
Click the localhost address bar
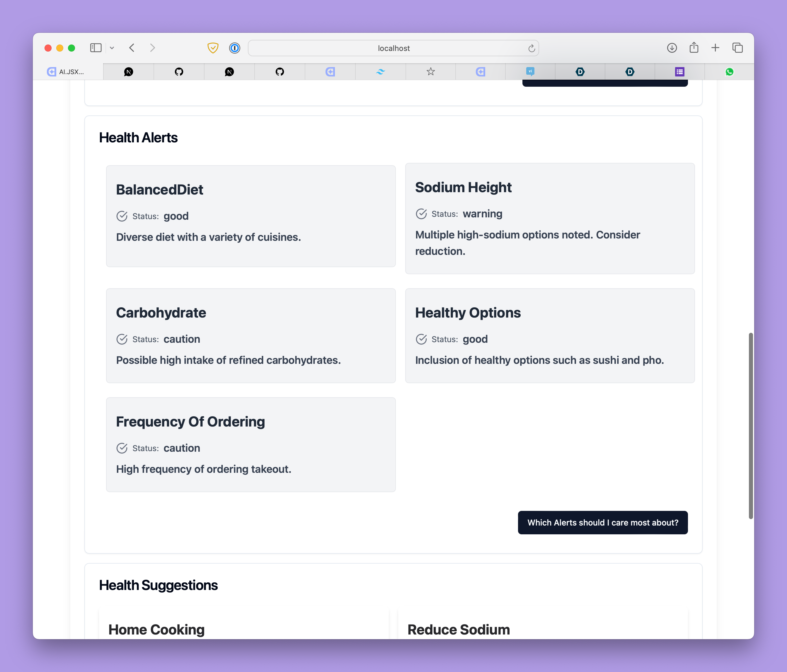pos(393,48)
